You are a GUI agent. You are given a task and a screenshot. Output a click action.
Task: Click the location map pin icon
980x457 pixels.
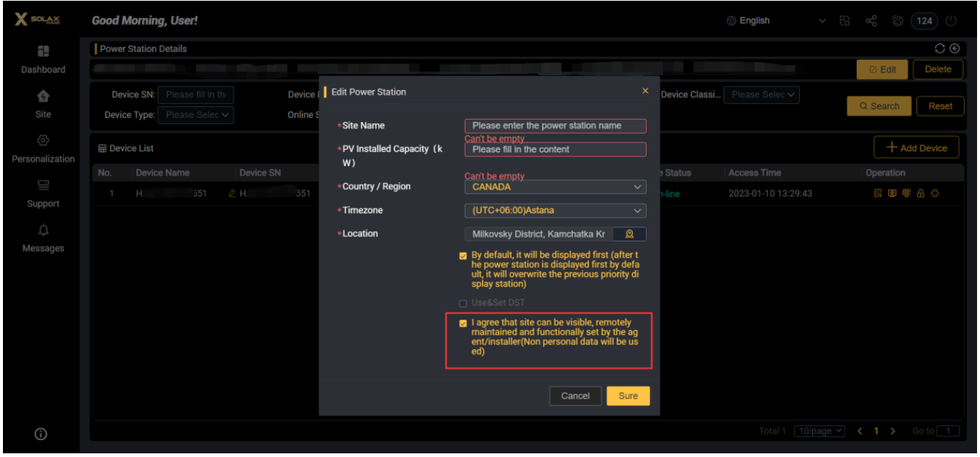629,234
